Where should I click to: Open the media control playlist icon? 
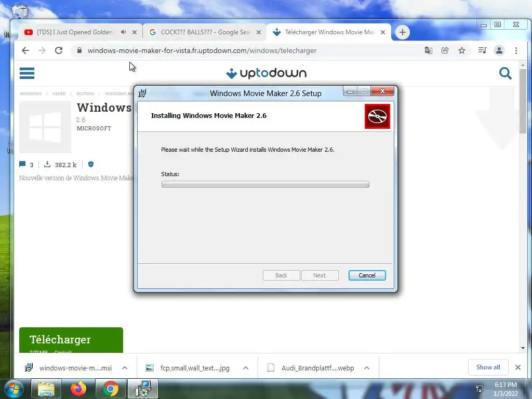pyautogui.click(x=482, y=50)
